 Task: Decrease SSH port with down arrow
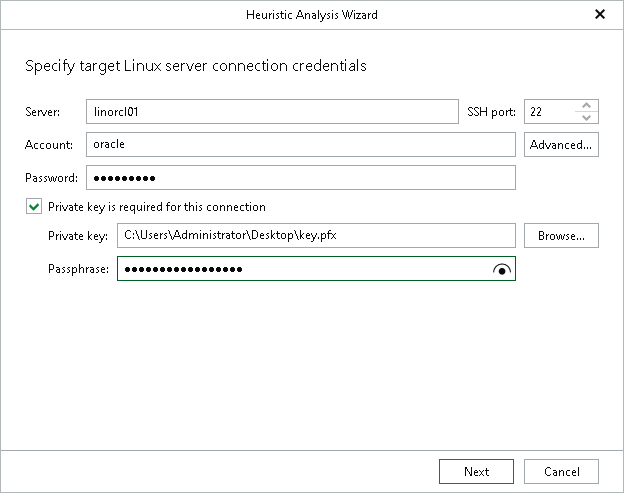pos(586,117)
